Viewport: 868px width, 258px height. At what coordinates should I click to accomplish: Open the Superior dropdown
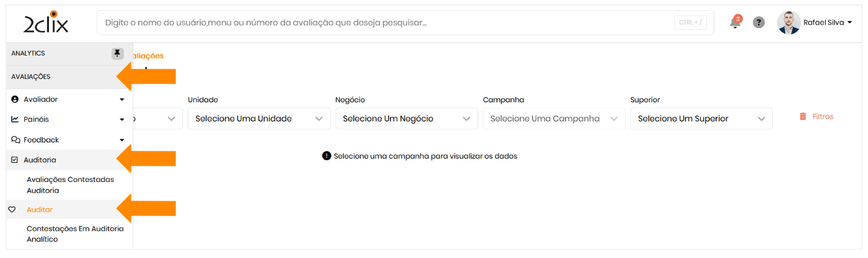(x=701, y=119)
